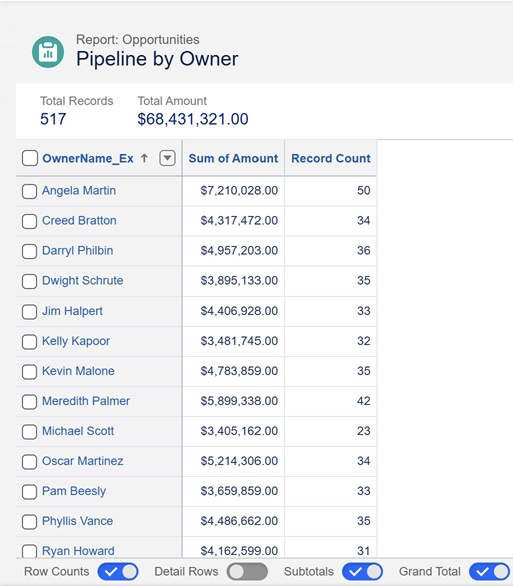Check the box next to Michael Scott

click(29, 432)
